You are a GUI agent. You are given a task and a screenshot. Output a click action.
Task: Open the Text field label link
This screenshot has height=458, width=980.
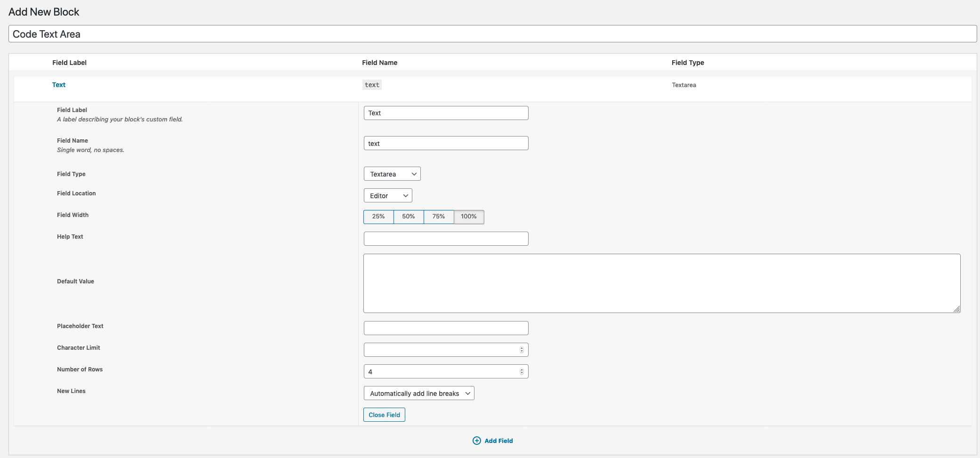click(x=59, y=84)
